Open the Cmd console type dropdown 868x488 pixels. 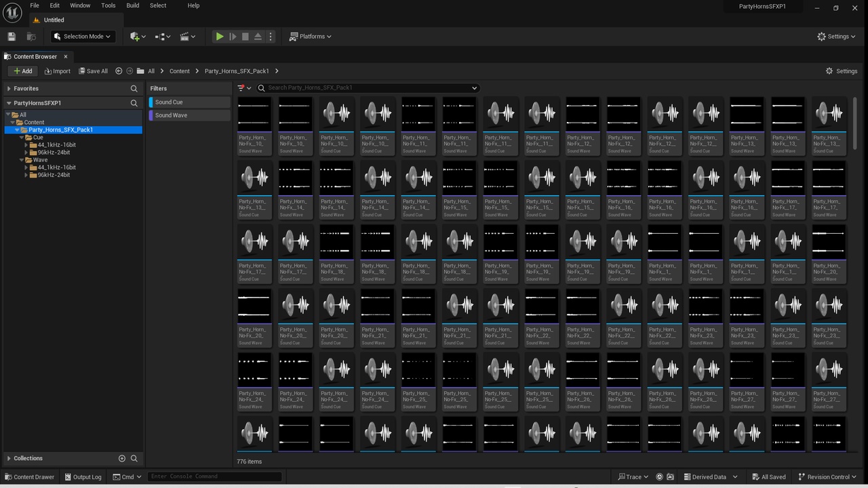(x=127, y=477)
